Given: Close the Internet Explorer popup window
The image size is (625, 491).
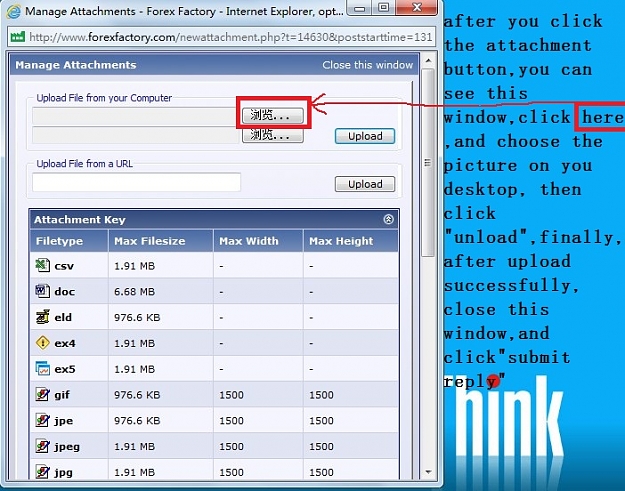Looking at the screenshot, I should (x=416, y=8).
